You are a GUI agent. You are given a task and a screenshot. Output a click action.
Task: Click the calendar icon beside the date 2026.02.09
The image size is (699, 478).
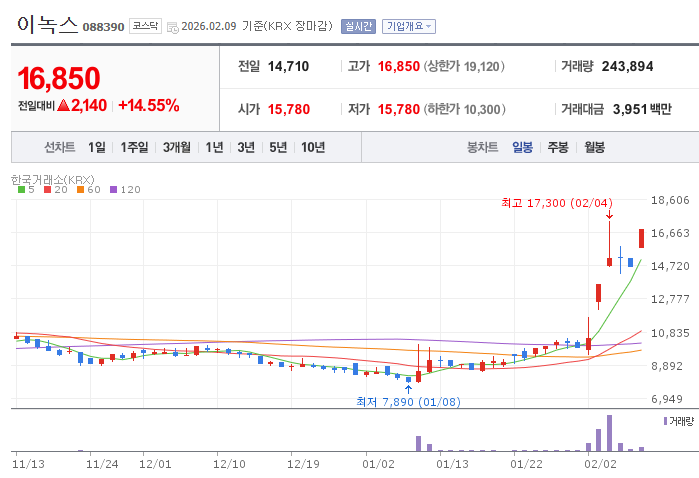(x=173, y=27)
